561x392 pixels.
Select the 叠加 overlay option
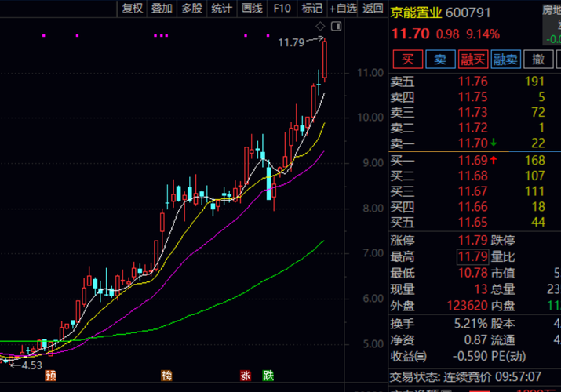(162, 8)
